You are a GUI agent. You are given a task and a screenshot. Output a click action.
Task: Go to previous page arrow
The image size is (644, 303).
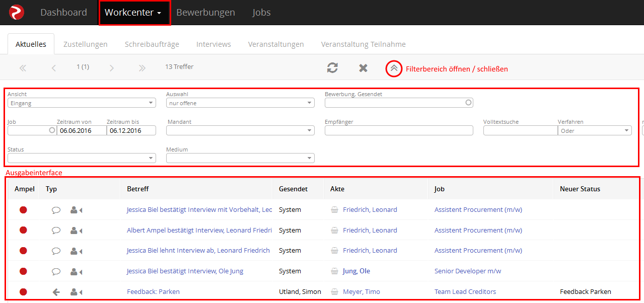pos(54,68)
